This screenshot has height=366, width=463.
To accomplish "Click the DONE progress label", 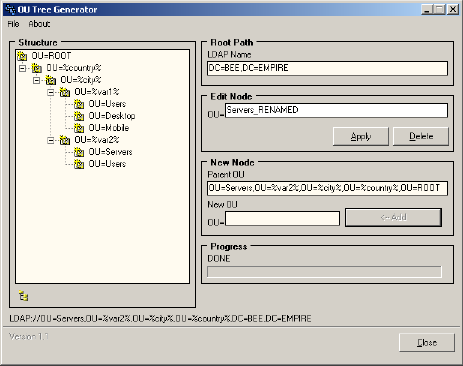I will pos(219,259).
